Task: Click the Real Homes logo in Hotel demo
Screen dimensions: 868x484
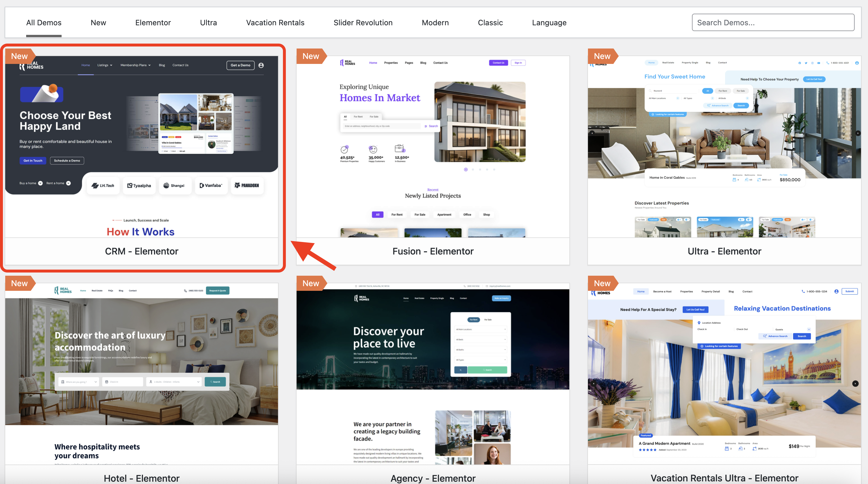Action: point(63,290)
